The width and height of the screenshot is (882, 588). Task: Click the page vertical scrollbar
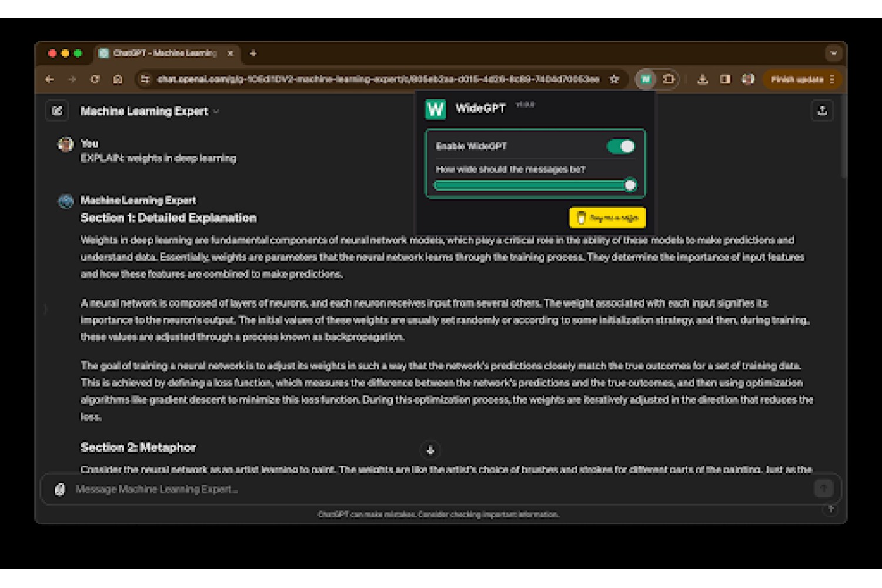coord(844,136)
